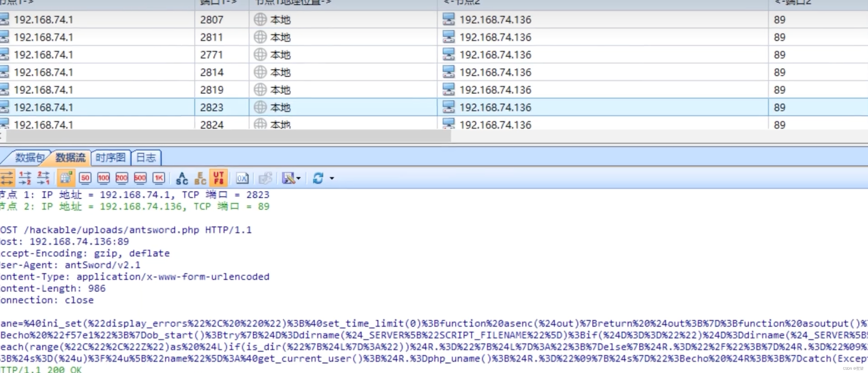The width and height of the screenshot is (868, 373).
Task: Click node 2 host icon in port 2814 row
Action: (448, 72)
